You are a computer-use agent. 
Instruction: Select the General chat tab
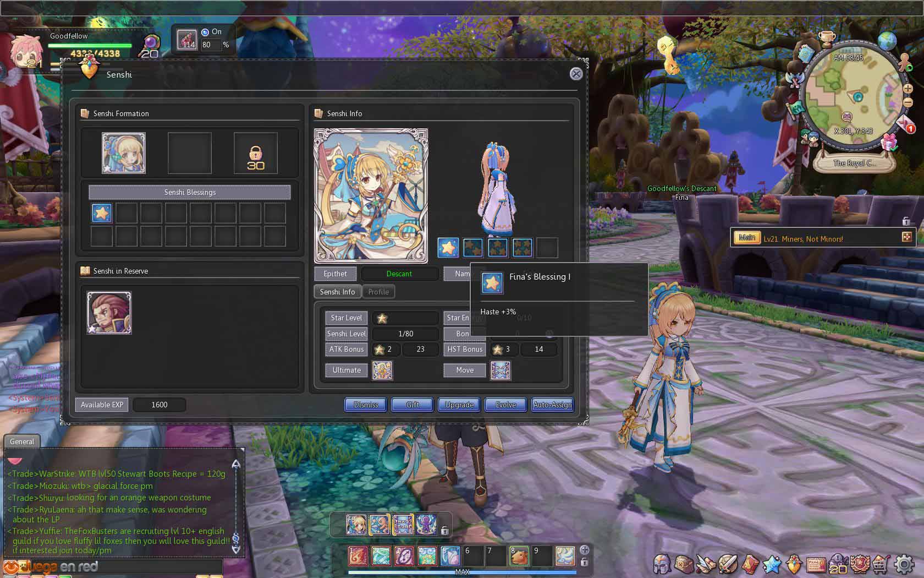pos(22,441)
